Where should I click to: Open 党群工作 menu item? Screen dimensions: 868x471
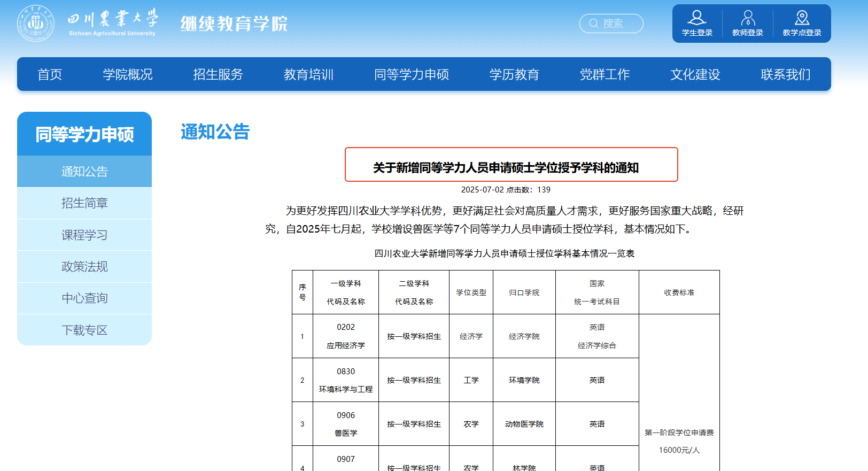pyautogui.click(x=604, y=74)
